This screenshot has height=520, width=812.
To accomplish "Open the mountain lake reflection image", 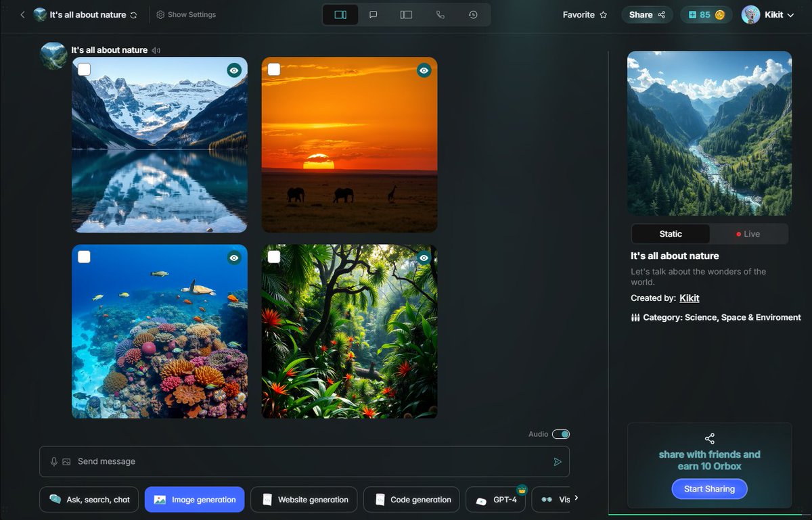I will [160, 145].
